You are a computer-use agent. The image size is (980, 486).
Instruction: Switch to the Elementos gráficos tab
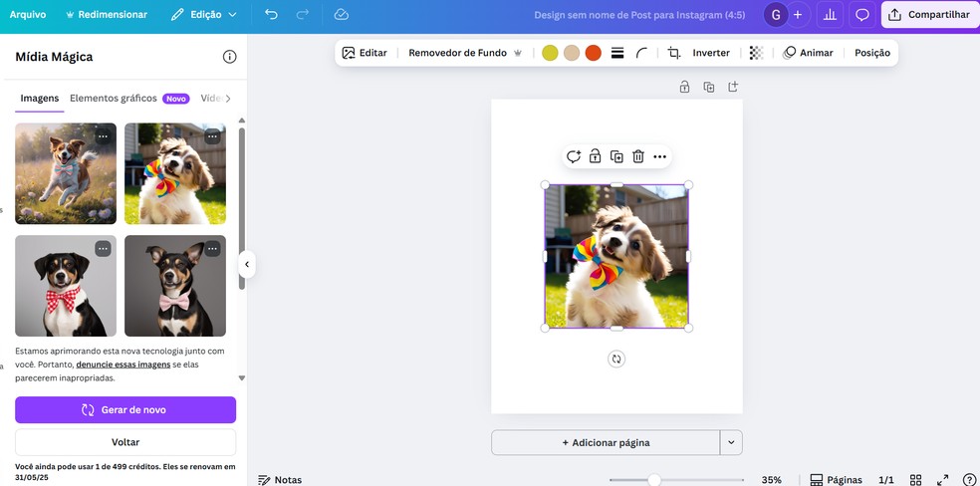[x=114, y=99]
